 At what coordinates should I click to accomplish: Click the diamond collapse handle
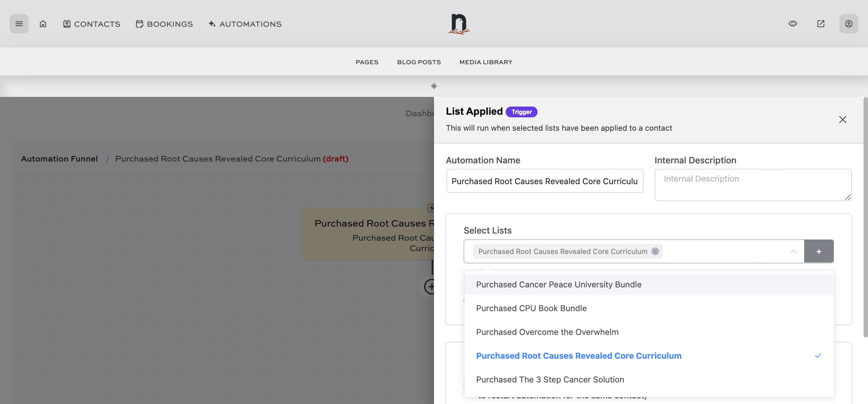click(434, 86)
